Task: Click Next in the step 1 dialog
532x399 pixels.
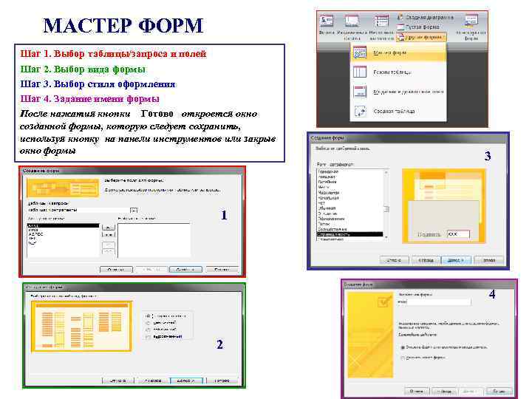Action: point(185,270)
